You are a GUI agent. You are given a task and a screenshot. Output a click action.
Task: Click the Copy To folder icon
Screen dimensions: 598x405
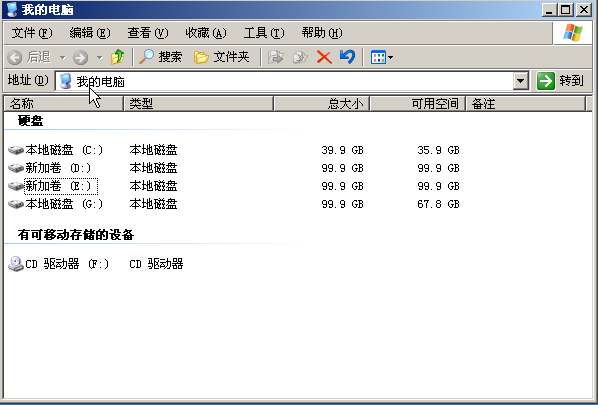pyautogui.click(x=300, y=57)
